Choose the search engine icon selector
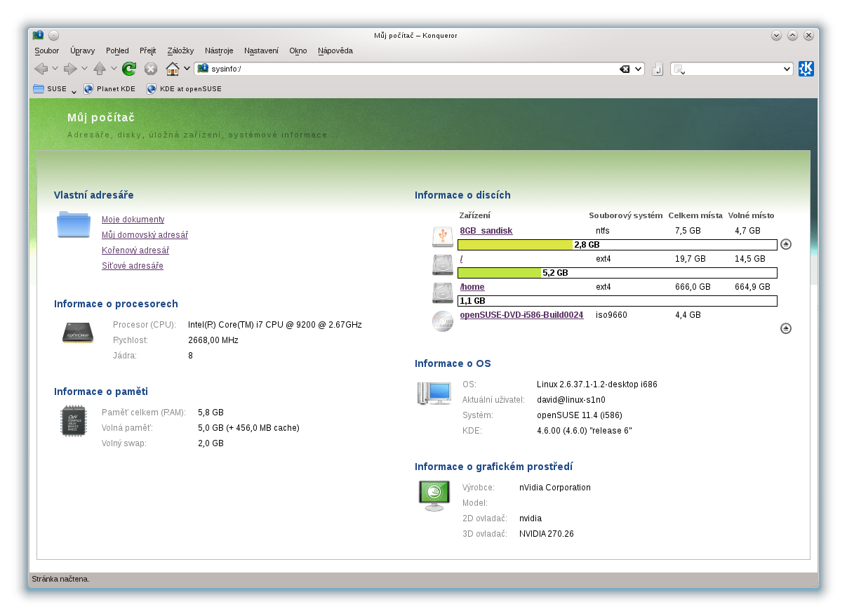 (x=678, y=69)
